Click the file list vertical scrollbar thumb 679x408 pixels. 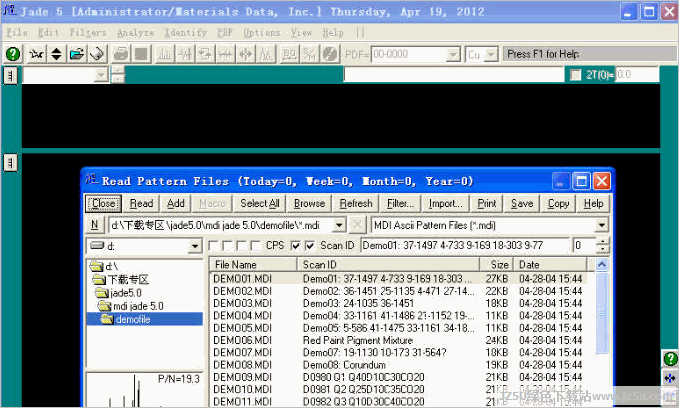[602, 313]
